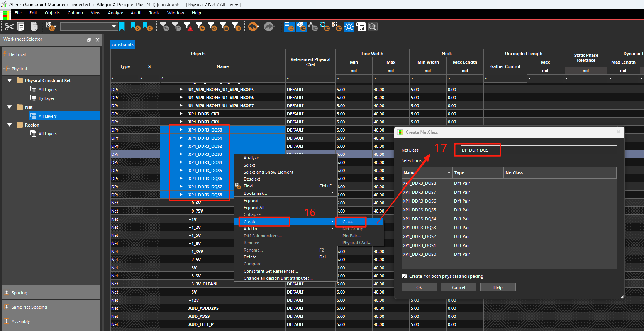Select the constraints worksheet tab

pos(123,44)
